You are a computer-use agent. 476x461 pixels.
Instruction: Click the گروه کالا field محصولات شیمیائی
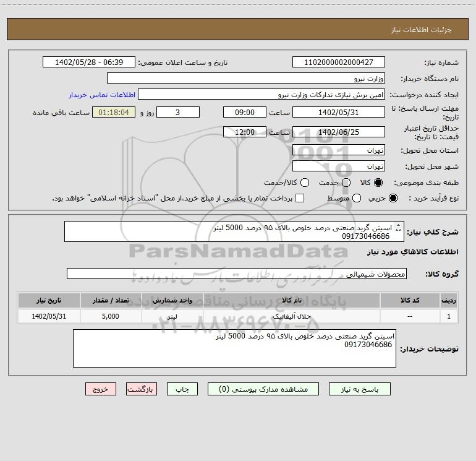coord(237,274)
